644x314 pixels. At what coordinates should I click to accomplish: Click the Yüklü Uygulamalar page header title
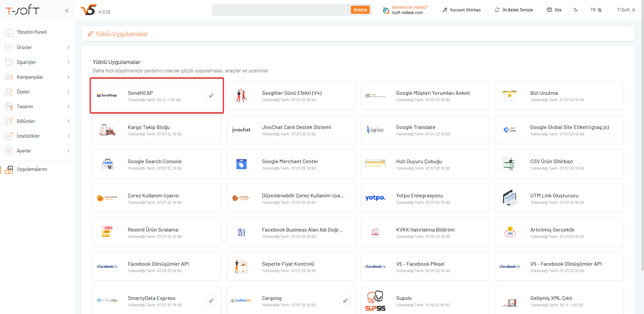[x=121, y=34]
